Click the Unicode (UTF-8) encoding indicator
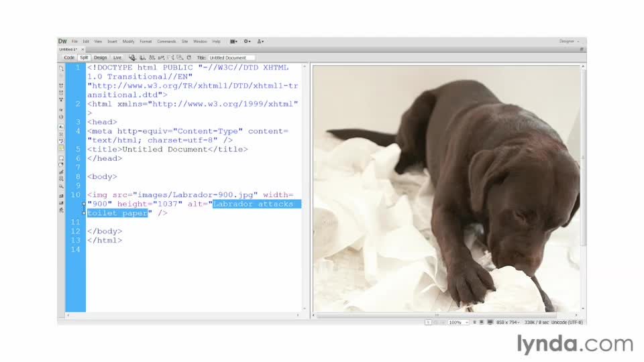Image resolution: width=644 pixels, height=362 pixels. pyautogui.click(x=568, y=322)
